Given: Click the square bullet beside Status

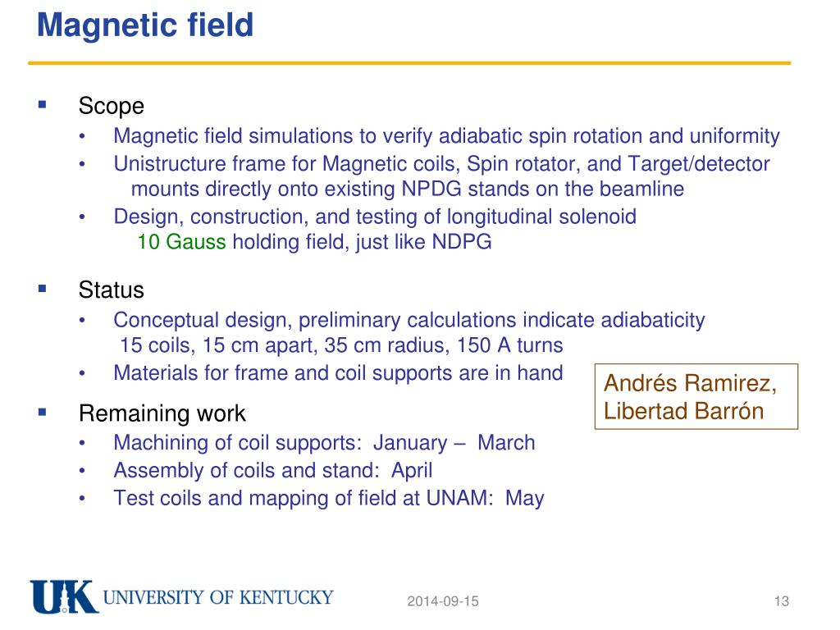Looking at the screenshot, I should coord(43,289).
